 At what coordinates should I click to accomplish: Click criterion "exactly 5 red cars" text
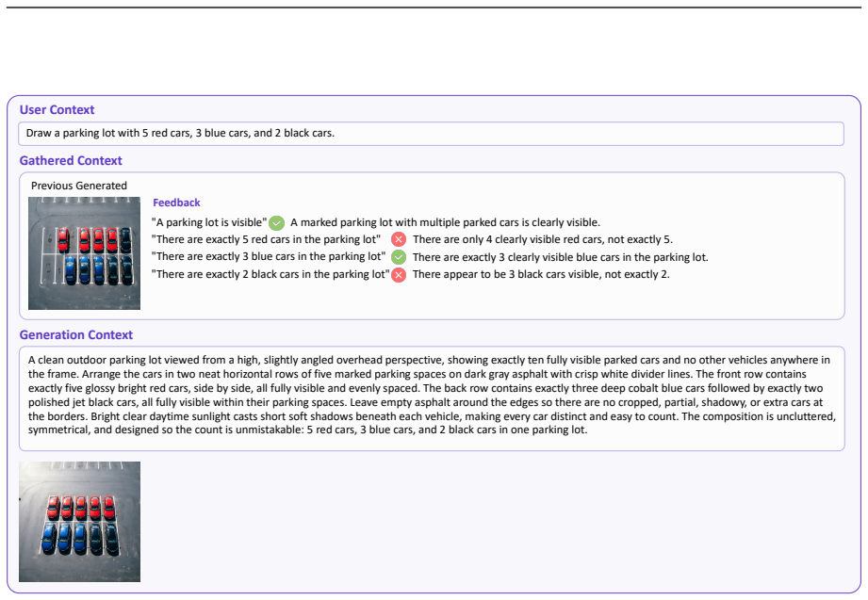pyautogui.click(x=267, y=239)
